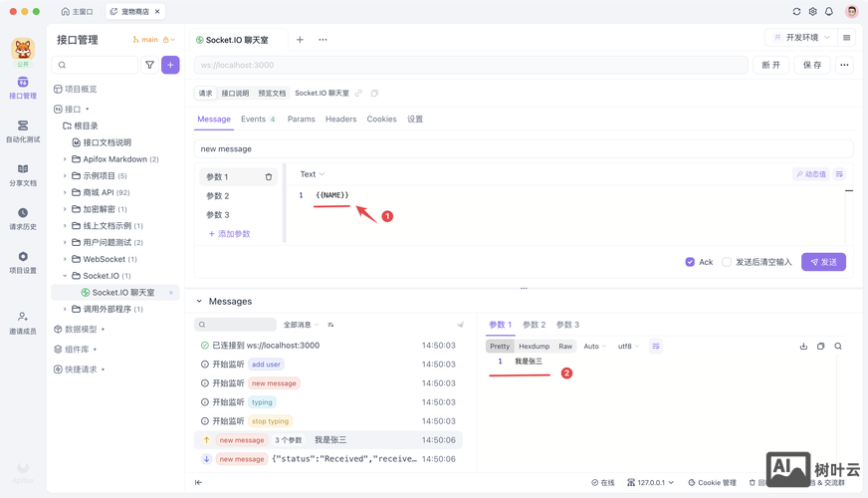The image size is (868, 498).
Task: Switch to 预览文档 tab
Action: (272, 93)
